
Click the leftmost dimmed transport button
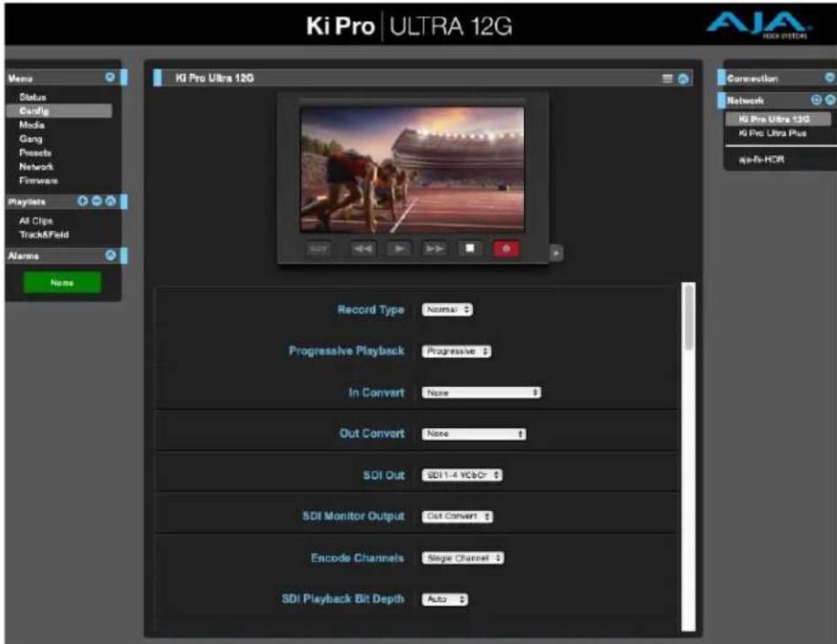(319, 249)
